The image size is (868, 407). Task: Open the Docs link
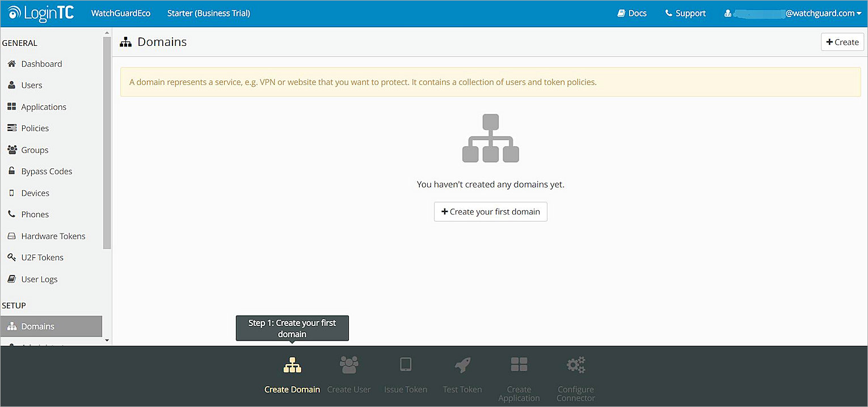pyautogui.click(x=631, y=12)
